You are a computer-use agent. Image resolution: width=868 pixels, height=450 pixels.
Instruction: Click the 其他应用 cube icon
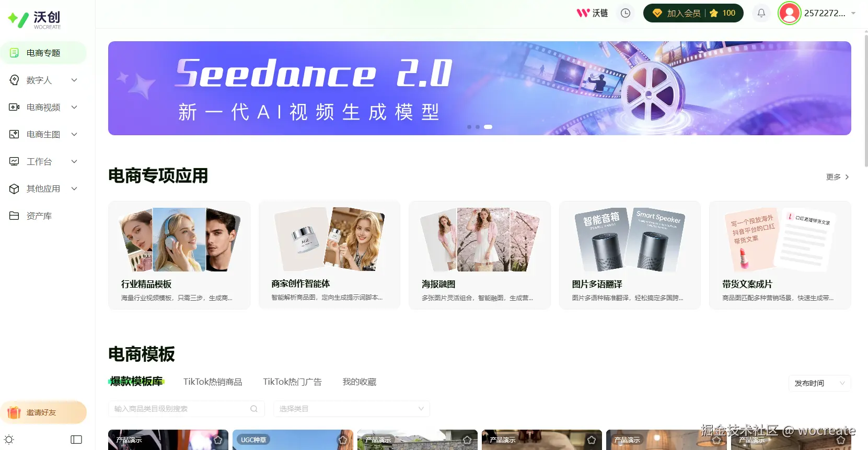pyautogui.click(x=14, y=188)
